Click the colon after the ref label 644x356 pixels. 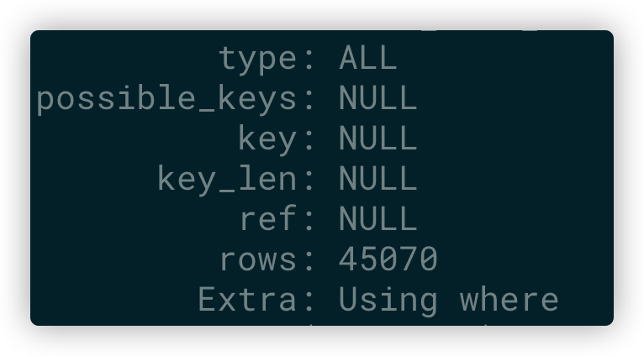(309, 221)
